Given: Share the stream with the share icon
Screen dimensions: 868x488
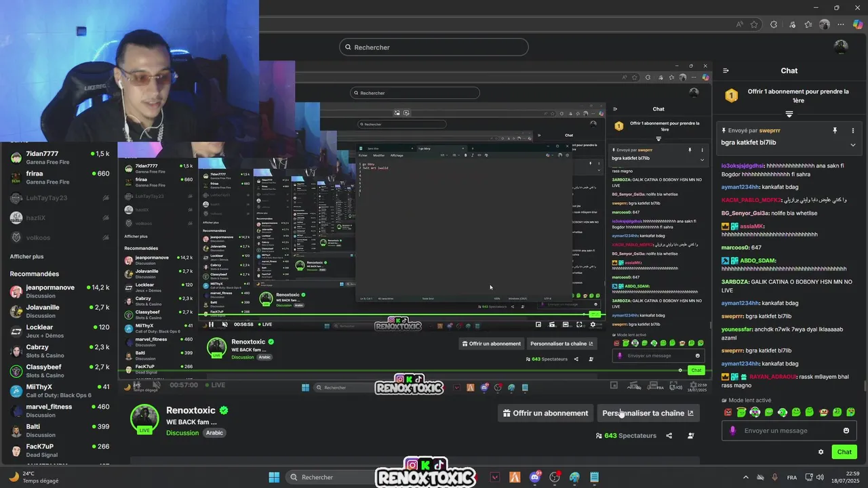Looking at the screenshot, I should pos(669,436).
